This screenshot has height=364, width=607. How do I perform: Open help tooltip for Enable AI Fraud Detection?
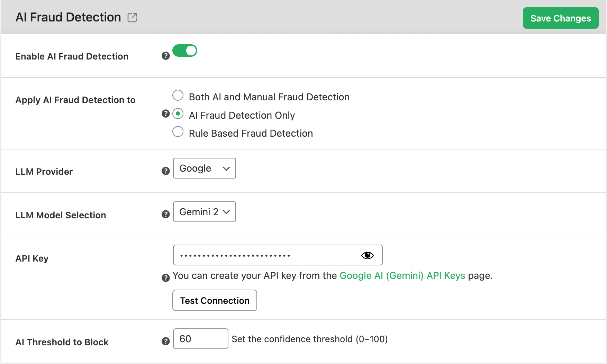(165, 55)
